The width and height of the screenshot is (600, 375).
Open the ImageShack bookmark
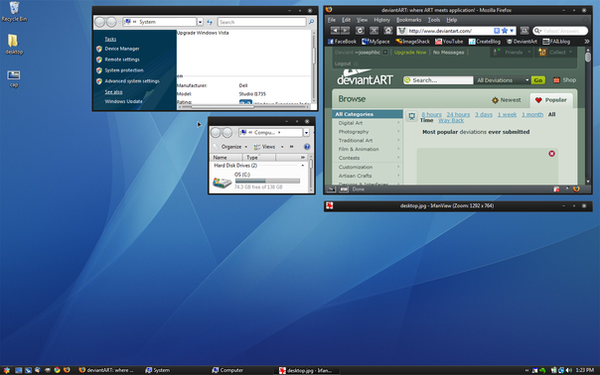(x=412, y=41)
